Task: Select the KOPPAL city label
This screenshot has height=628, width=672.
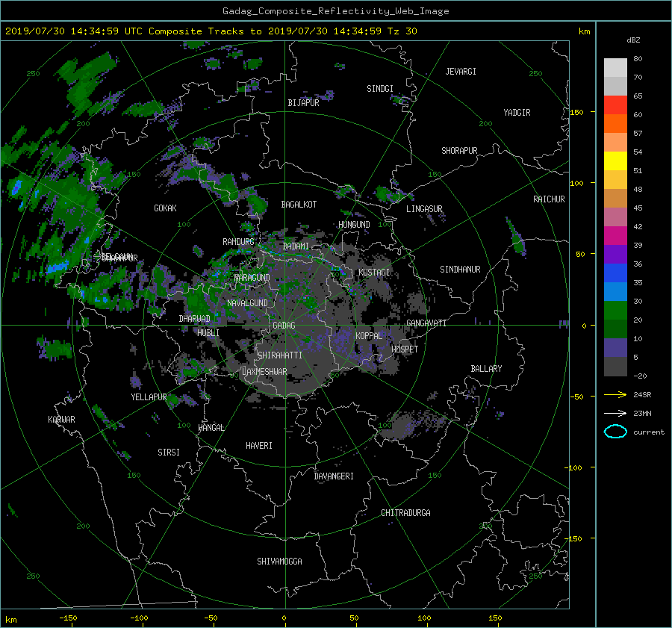Action: coord(369,336)
